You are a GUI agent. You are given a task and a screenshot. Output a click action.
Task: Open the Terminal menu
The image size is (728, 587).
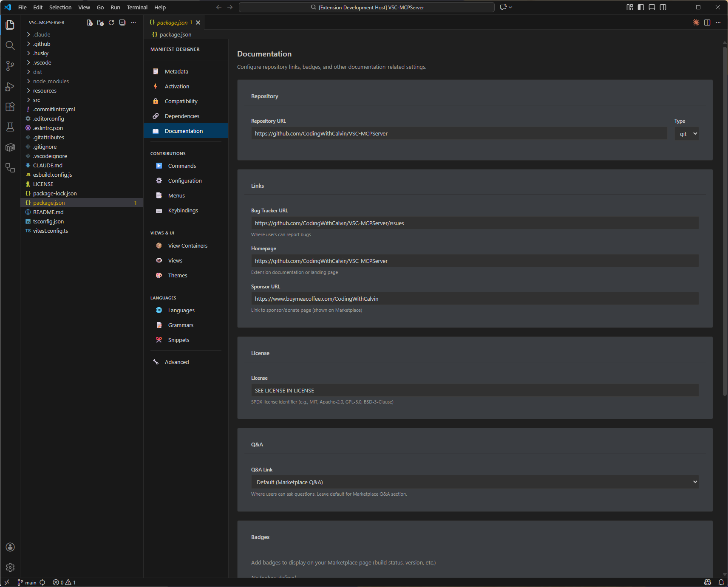point(137,7)
